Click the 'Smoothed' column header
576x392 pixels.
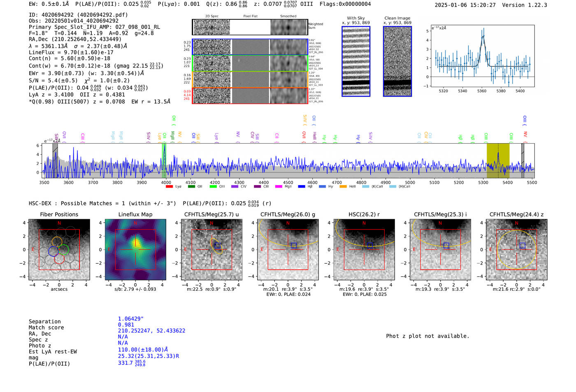288,16
